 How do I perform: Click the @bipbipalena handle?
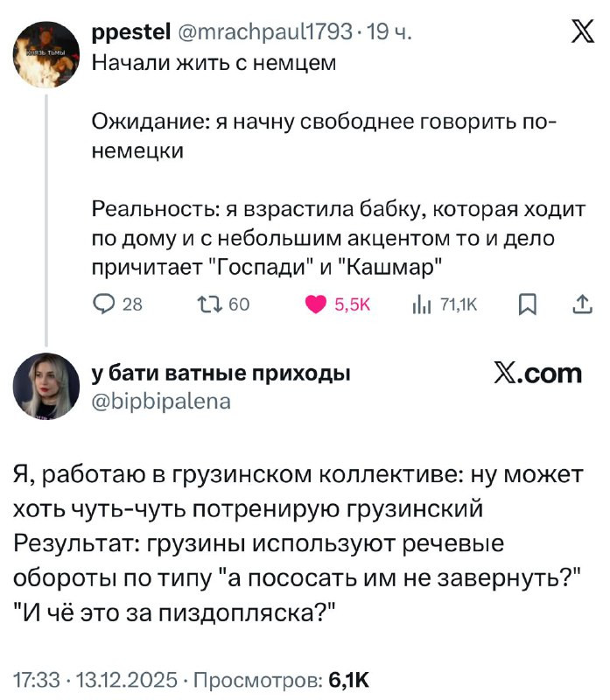click(x=162, y=402)
